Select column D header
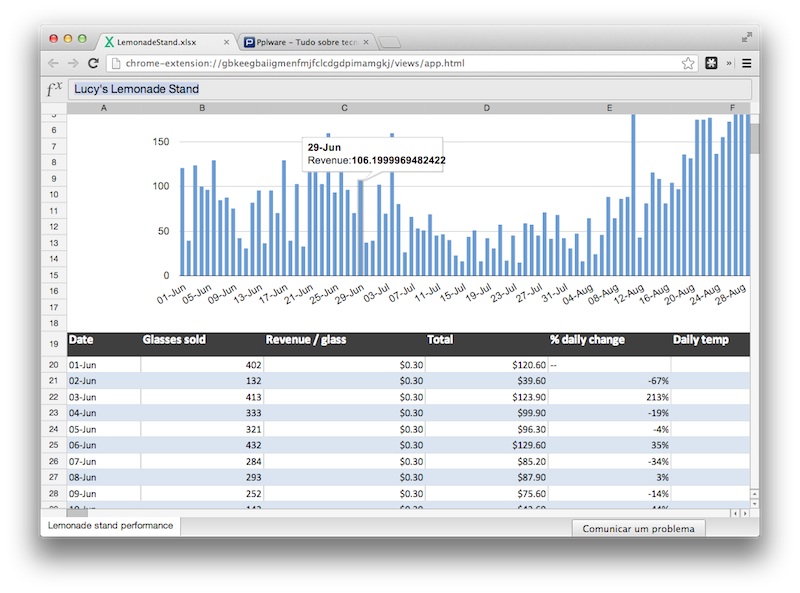Viewport: 800px width, 593px height. [487, 108]
